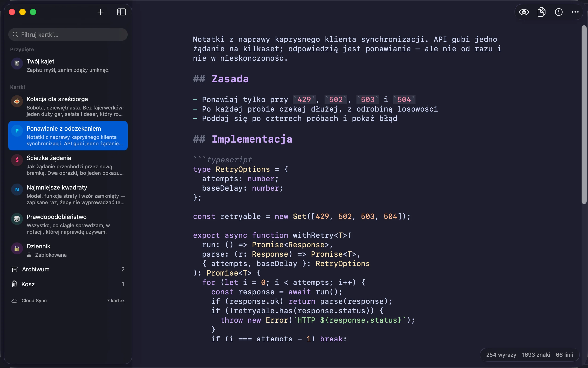The width and height of the screenshot is (588, 368).
Task: Create a new note with plus icon
Action: click(x=100, y=12)
